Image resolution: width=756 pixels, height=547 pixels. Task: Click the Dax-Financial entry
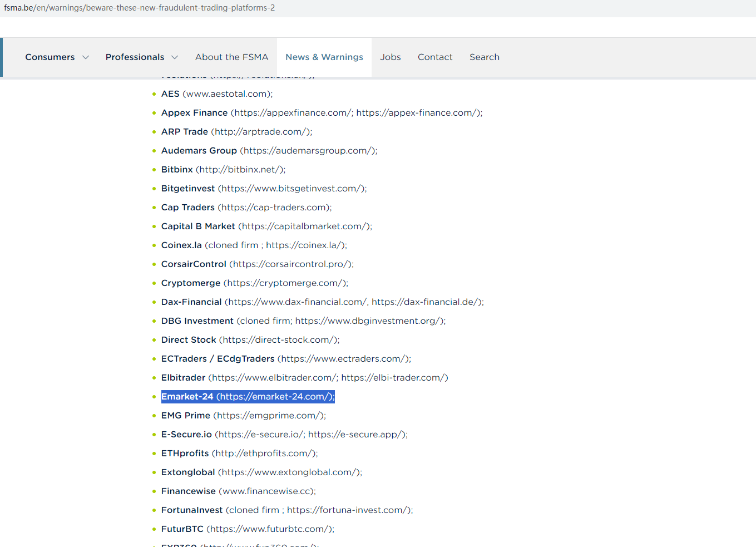coord(191,302)
